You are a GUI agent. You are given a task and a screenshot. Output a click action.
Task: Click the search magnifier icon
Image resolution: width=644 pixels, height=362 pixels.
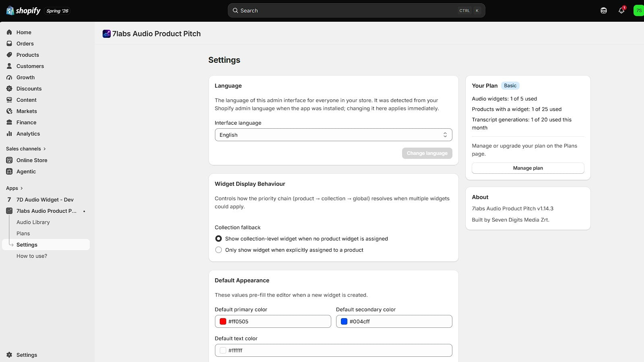click(x=235, y=11)
